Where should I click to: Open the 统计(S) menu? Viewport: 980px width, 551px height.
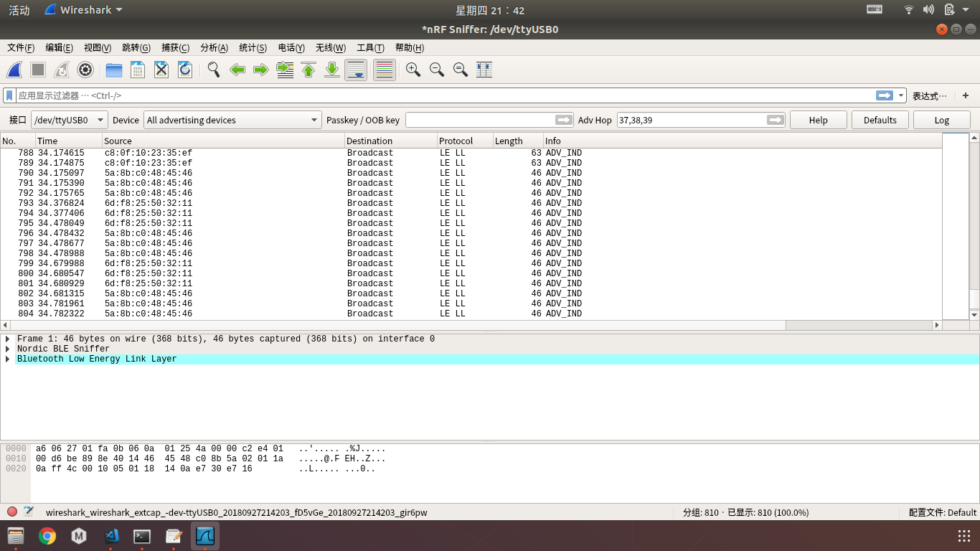tap(253, 47)
